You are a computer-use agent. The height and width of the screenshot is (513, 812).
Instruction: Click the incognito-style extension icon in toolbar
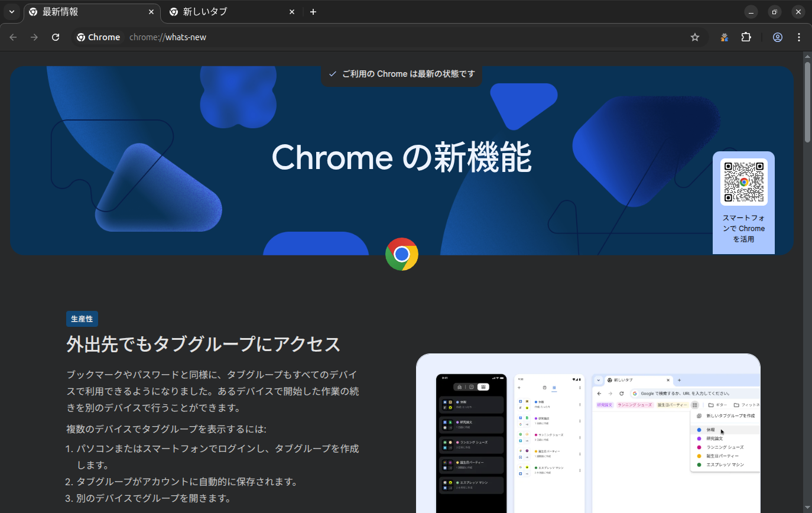[725, 37]
